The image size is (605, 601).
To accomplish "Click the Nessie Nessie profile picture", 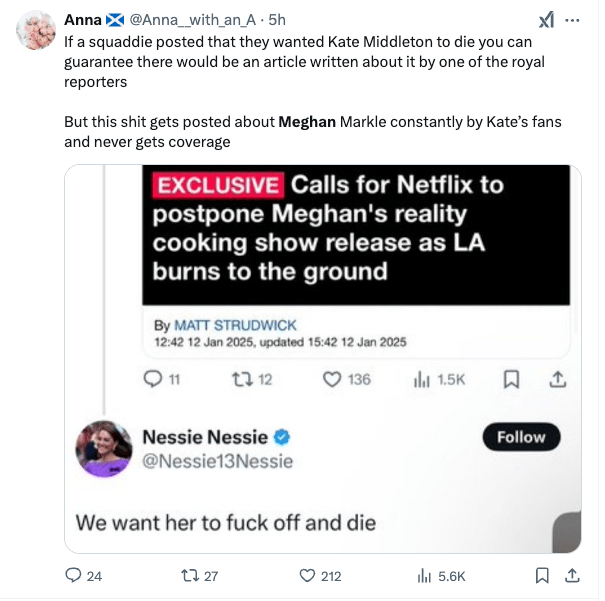I will 104,448.
